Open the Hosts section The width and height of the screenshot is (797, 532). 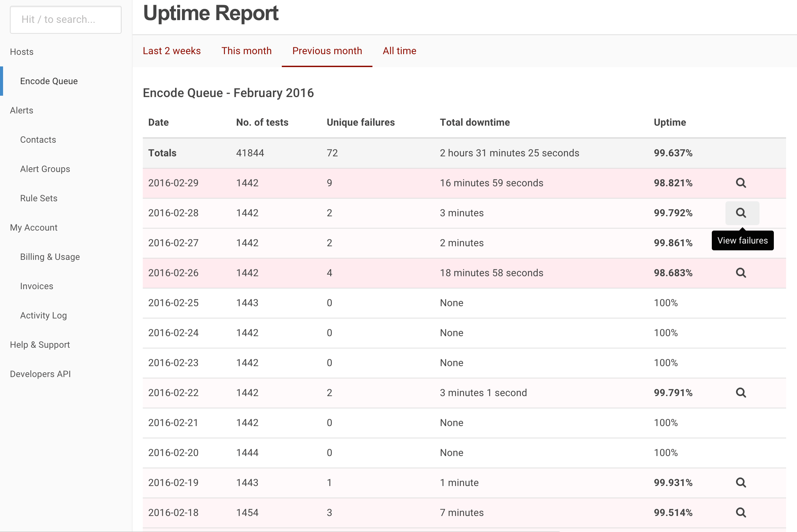click(21, 51)
